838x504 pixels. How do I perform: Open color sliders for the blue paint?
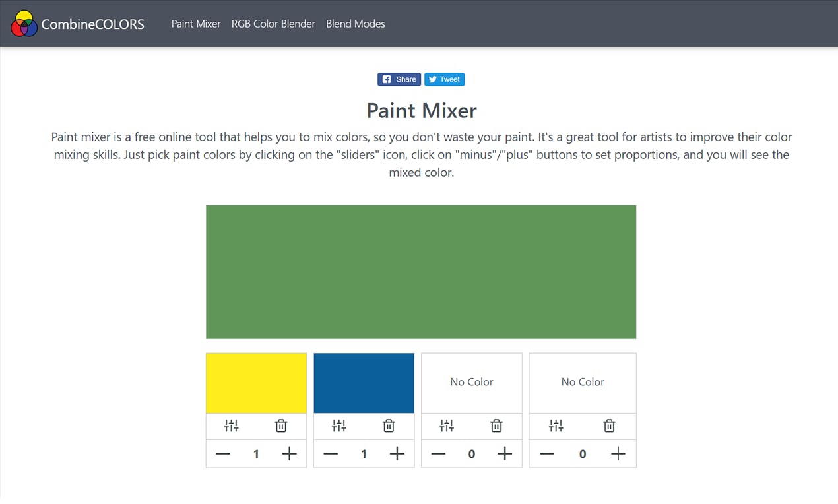[339, 426]
